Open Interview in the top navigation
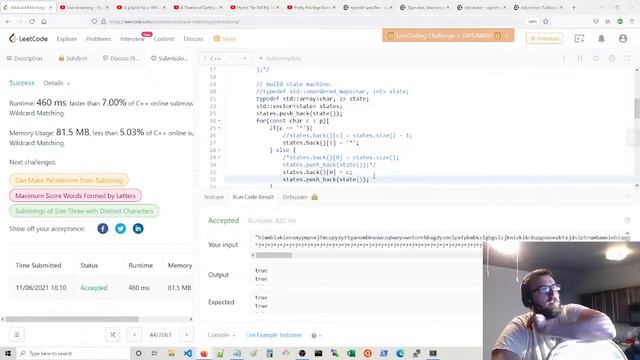This screenshot has width=640, height=360. click(x=132, y=39)
